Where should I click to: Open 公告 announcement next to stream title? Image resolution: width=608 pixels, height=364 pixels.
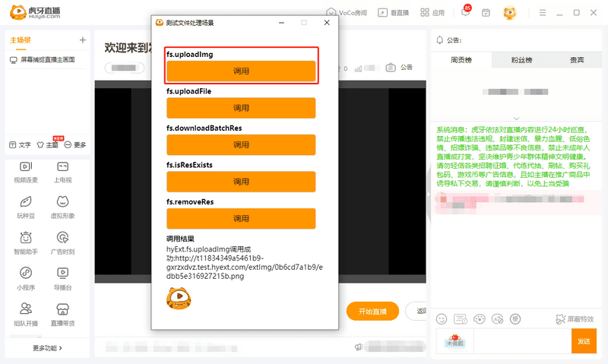[400, 68]
